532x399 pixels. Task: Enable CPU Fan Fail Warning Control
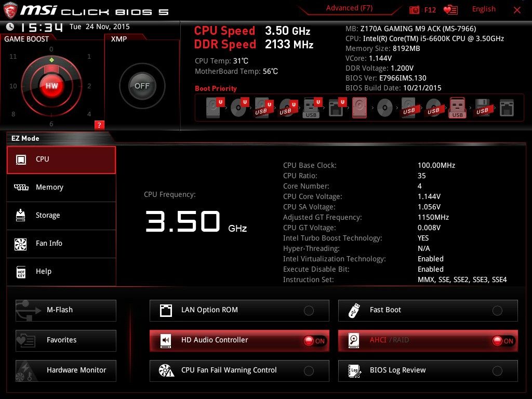click(x=309, y=371)
